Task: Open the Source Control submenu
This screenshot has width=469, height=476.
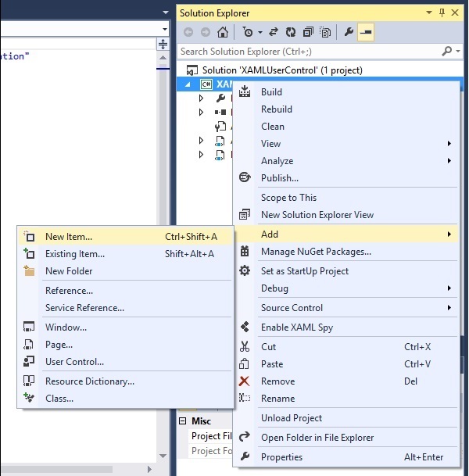Action: tap(345, 308)
